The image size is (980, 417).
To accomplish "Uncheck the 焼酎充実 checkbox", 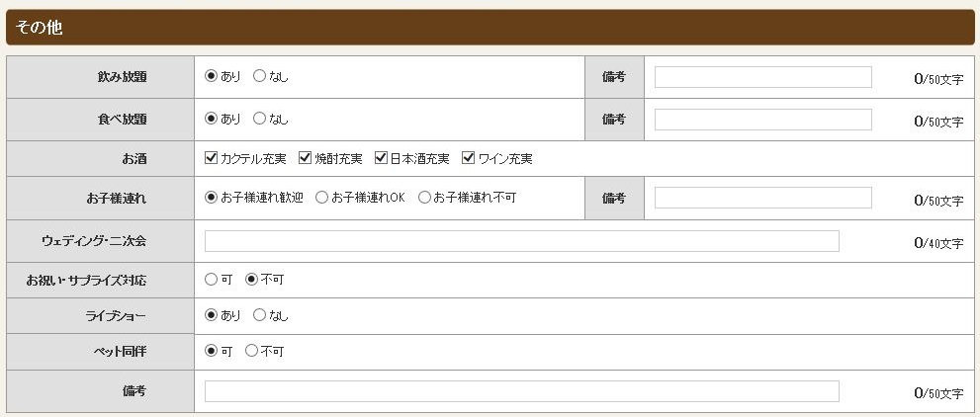I will [x=305, y=158].
